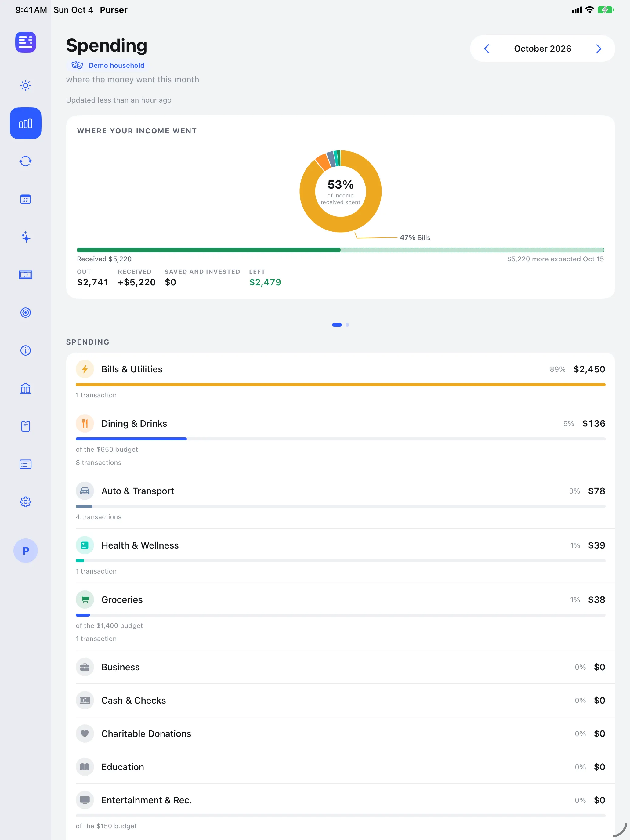Open the bank building sidebar icon

[25, 388]
